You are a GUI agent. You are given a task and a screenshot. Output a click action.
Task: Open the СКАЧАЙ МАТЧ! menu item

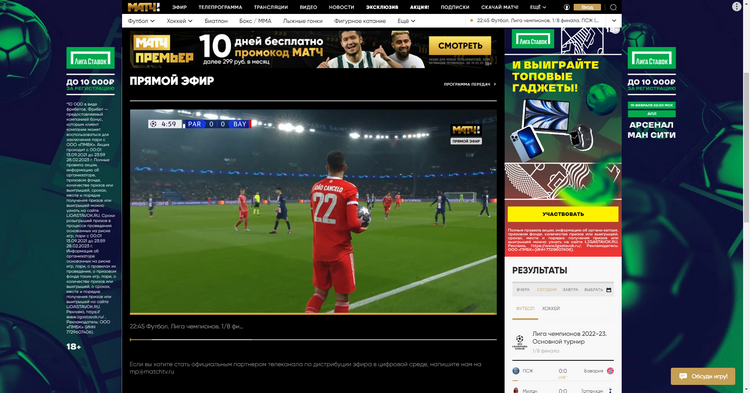[499, 7]
